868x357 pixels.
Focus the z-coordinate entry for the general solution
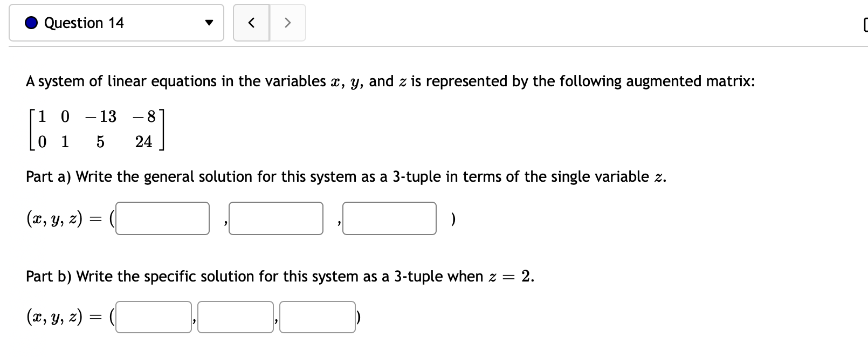pyautogui.click(x=389, y=218)
